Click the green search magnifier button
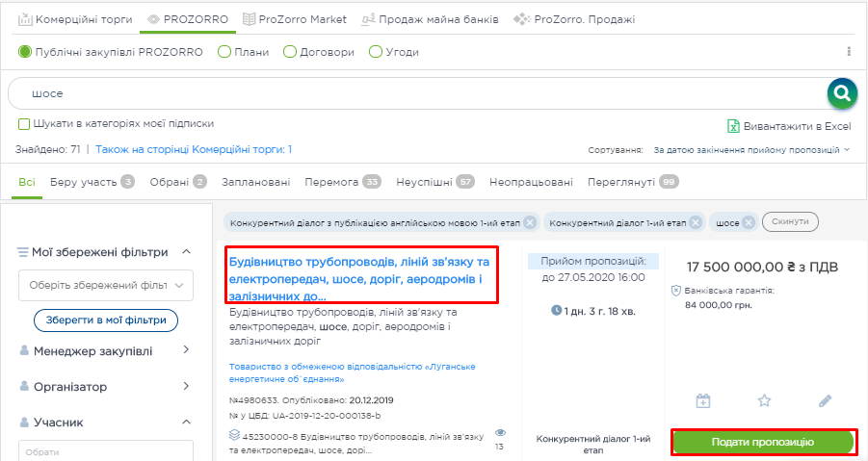This screenshot has width=868, height=461. pyautogui.click(x=842, y=93)
